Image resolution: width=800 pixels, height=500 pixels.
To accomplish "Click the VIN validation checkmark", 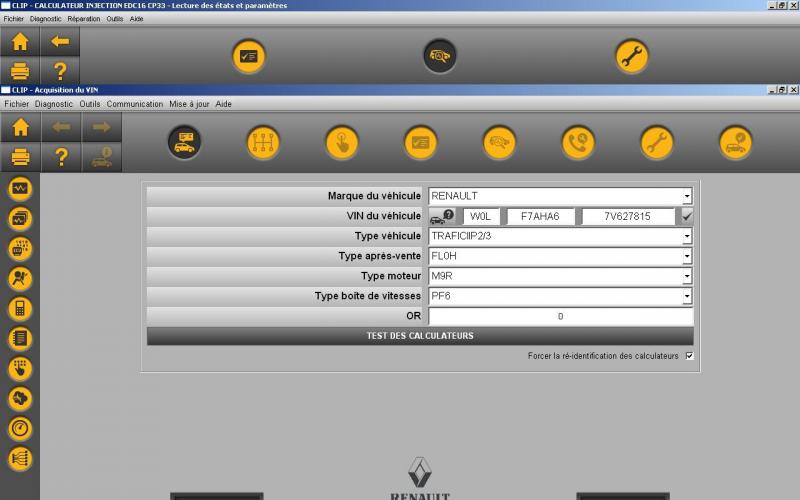I will pos(687,216).
